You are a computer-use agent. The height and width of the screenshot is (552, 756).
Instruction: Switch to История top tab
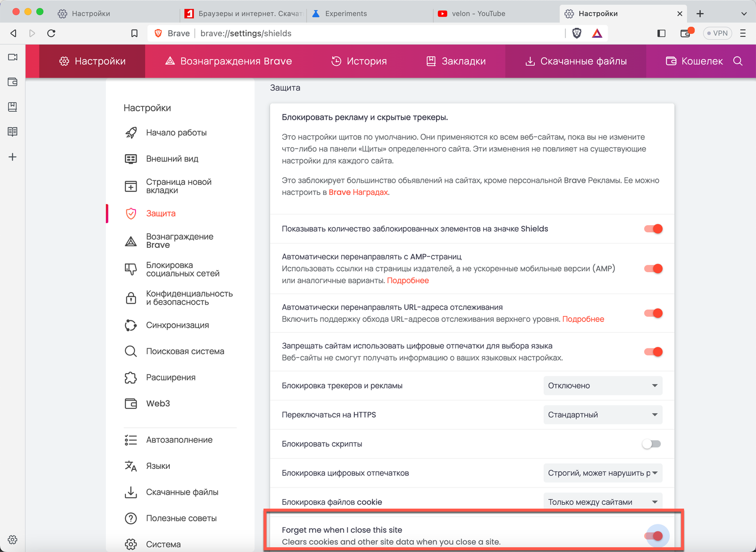pos(359,61)
